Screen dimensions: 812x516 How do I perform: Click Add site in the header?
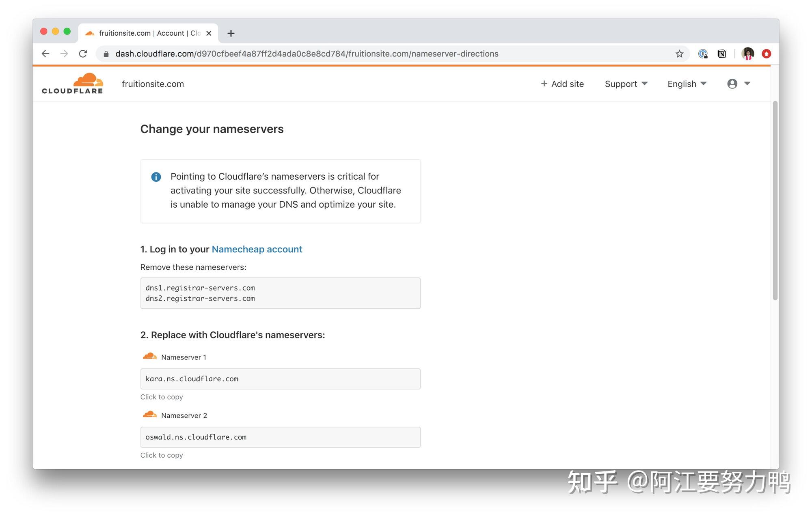(562, 84)
